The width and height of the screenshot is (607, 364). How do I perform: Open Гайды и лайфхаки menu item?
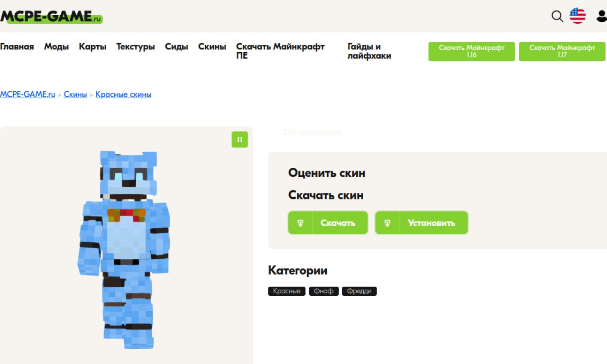(x=369, y=51)
